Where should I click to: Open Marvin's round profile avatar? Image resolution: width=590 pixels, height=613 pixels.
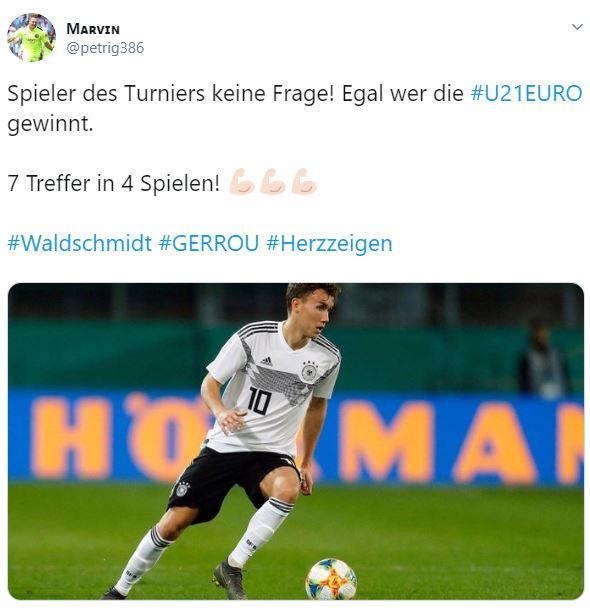(x=31, y=38)
